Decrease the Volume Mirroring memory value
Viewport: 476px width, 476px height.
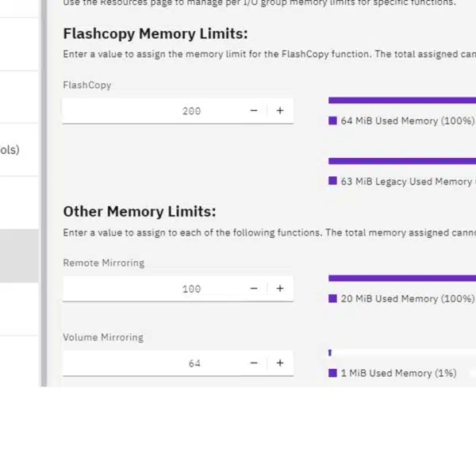[254, 363]
